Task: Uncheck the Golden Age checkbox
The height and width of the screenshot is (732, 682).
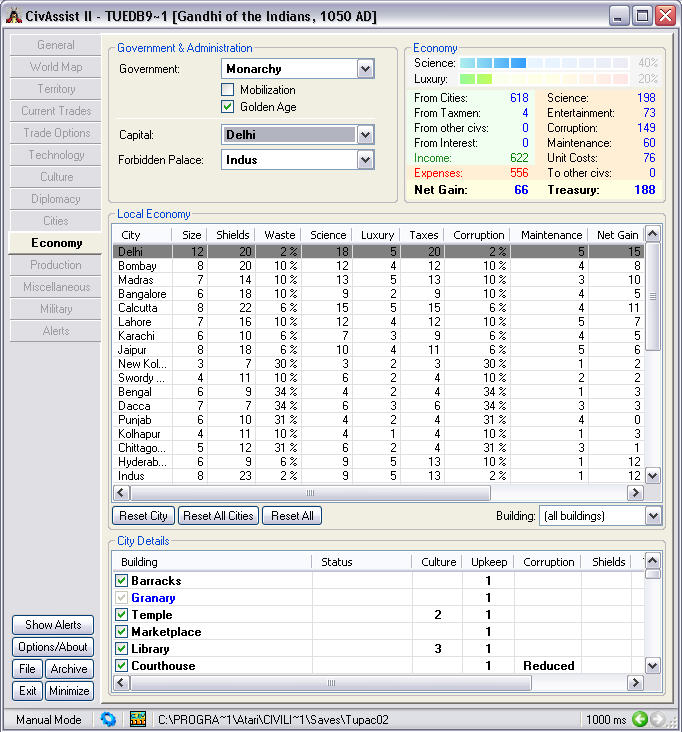Action: tap(227, 107)
